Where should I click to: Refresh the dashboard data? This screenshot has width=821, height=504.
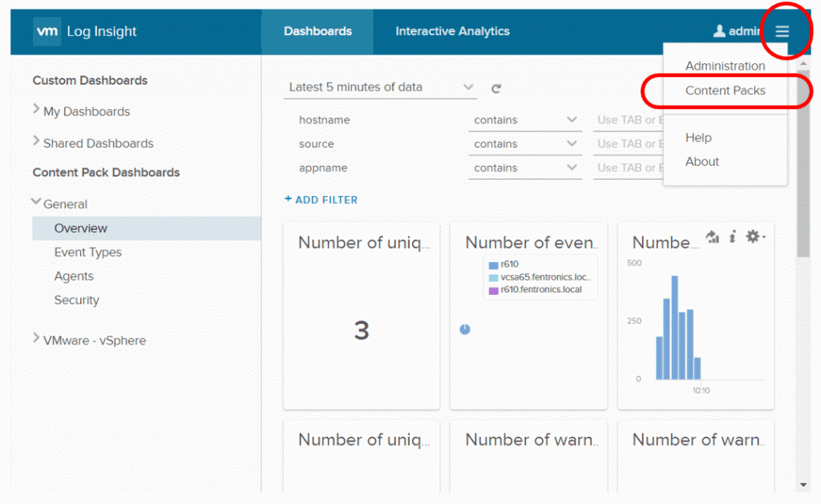(495, 88)
